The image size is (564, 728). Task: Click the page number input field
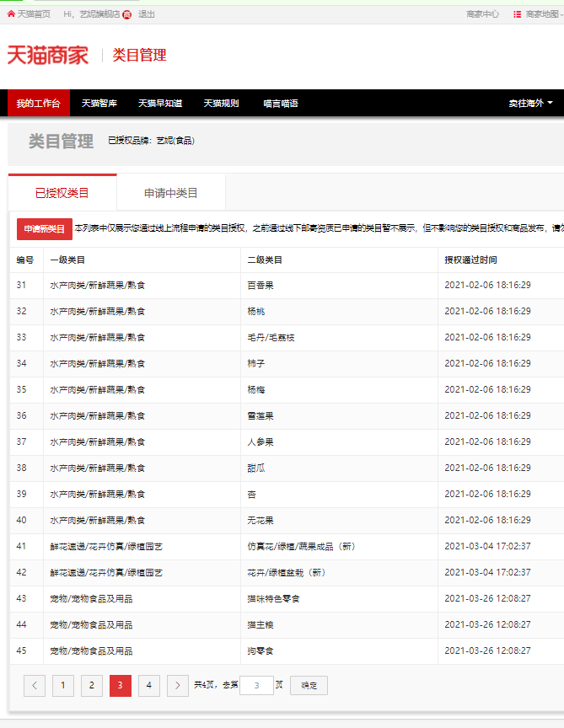256,685
